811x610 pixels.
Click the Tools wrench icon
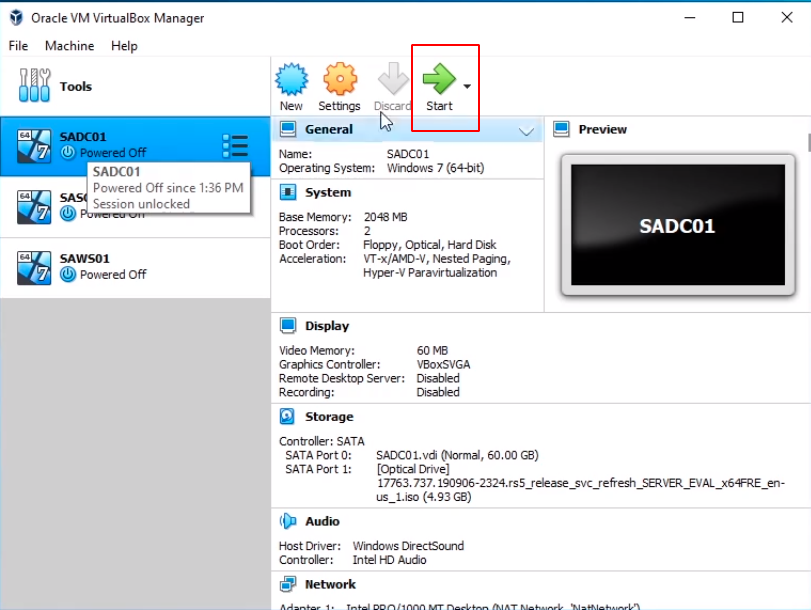(x=34, y=86)
